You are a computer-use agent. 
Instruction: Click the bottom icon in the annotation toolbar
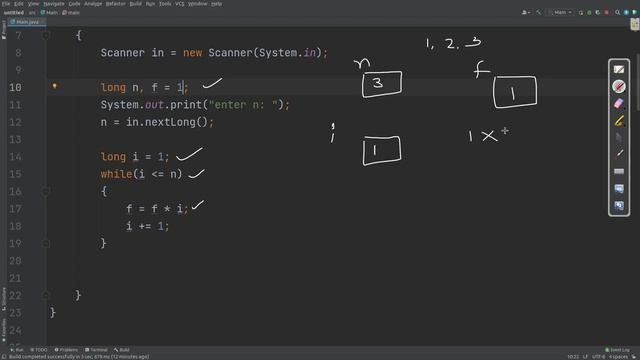(x=619, y=206)
